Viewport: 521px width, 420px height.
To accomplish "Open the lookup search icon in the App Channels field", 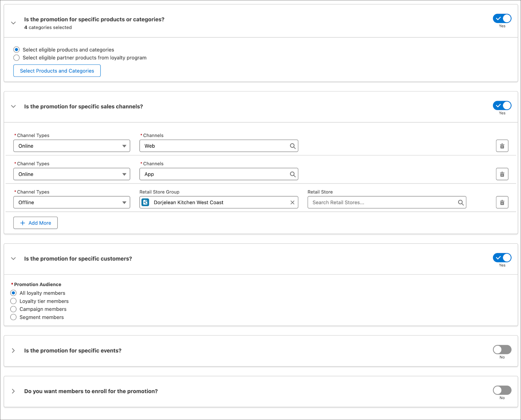I will (x=292, y=174).
